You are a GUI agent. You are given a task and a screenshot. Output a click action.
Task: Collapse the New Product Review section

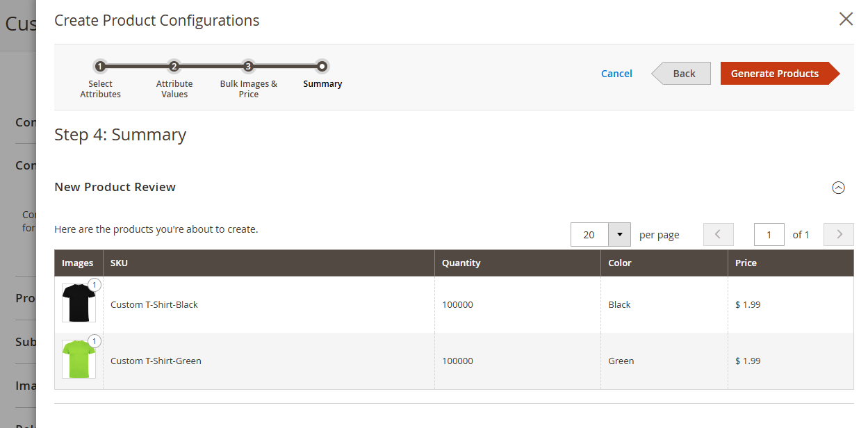[x=838, y=188]
